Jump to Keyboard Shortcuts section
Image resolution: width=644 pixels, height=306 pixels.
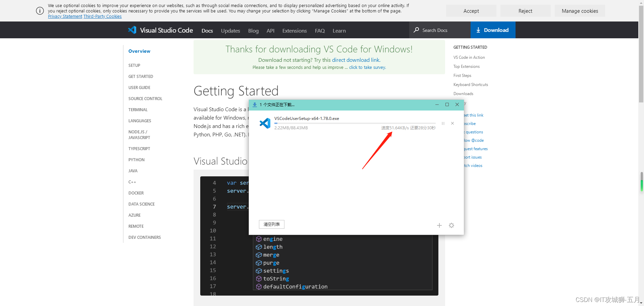(471, 85)
